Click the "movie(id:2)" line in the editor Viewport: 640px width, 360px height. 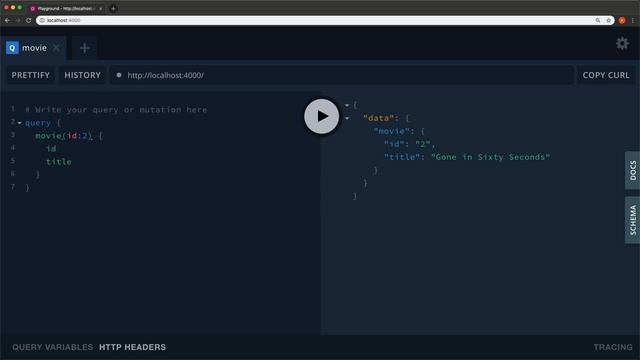point(69,136)
